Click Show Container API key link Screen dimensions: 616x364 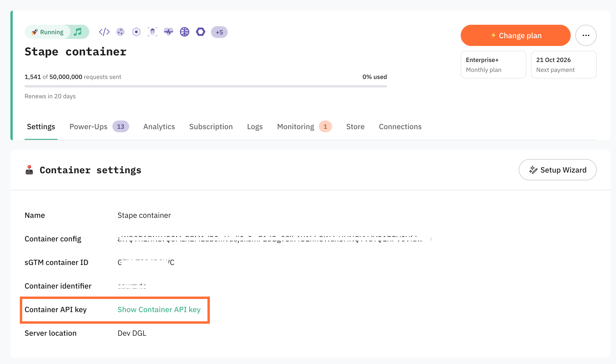point(159,310)
